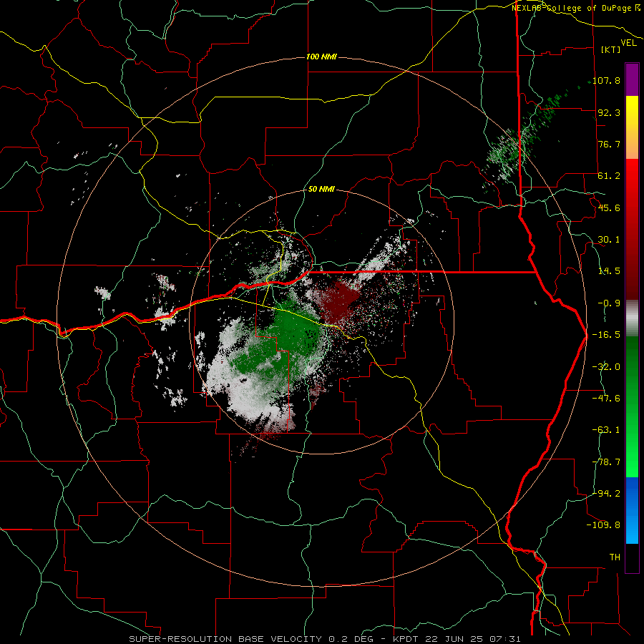The image size is (644, 644).
Task: Click the 14.5 value on velocity scale
Action: coord(609,271)
